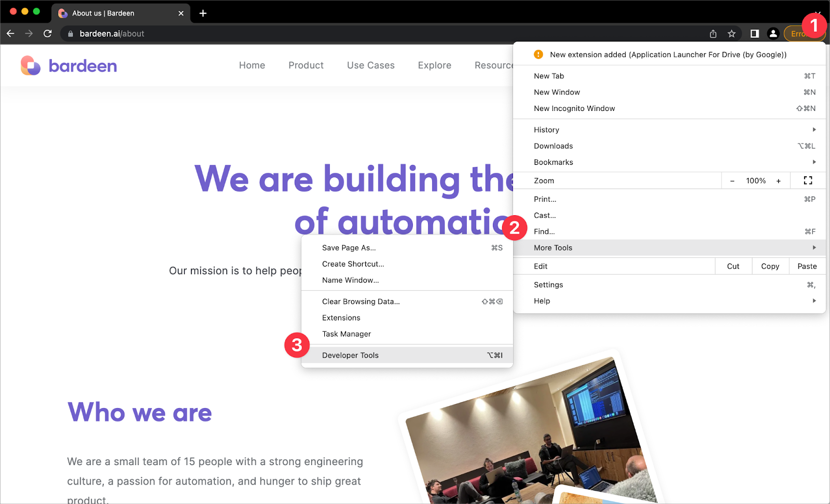Bookmark the page via the star icon
830x504 pixels.
732,33
